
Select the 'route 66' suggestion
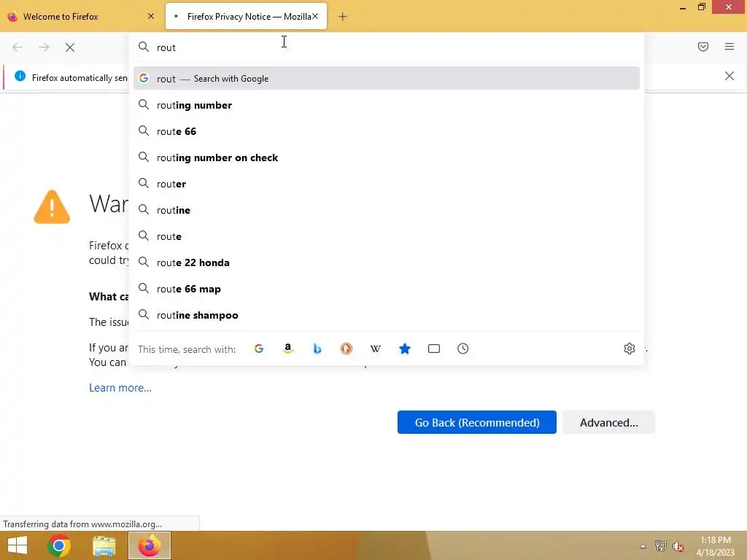pos(387,131)
